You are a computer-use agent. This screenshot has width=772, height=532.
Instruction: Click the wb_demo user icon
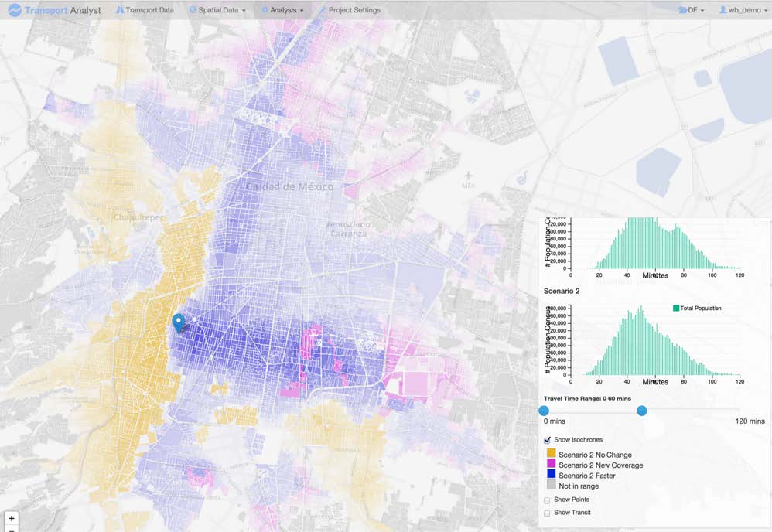tap(722, 10)
